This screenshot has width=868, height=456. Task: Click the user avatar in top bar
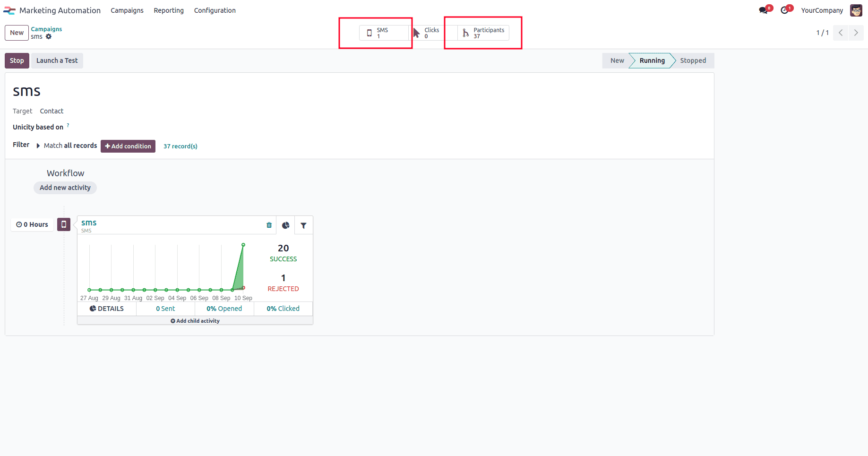point(856,10)
